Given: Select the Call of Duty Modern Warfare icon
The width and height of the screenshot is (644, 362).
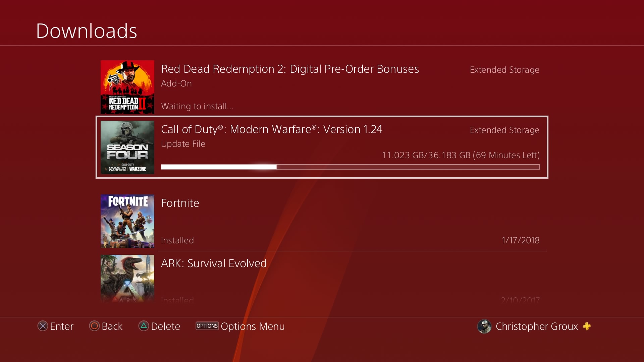Looking at the screenshot, I should pyautogui.click(x=128, y=147).
